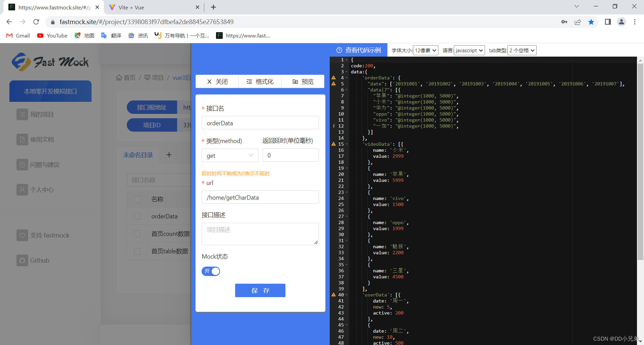
Task: Click the bookmark star in the address bar
Action: (591, 22)
